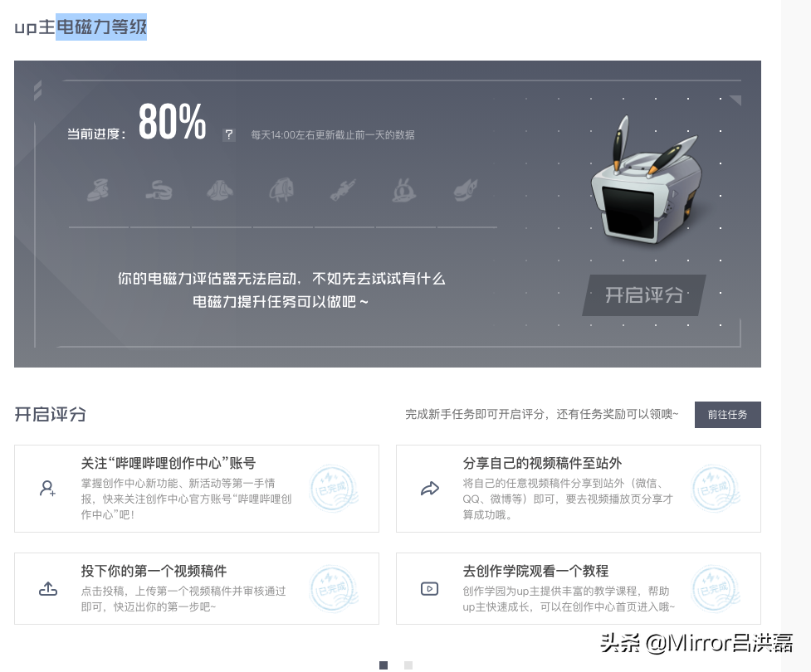Click the 已完成 stamp on the share task

[715, 489]
